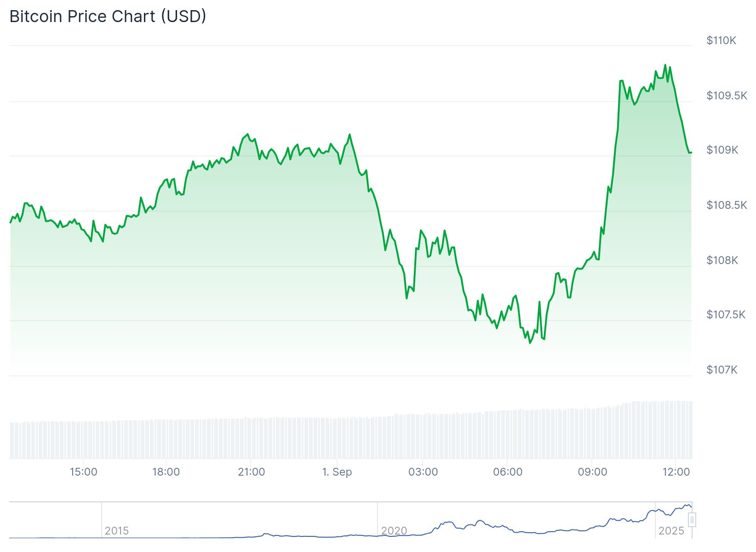This screenshot has width=756, height=552.
Task: Click the 09:00 time axis label
Action: [x=592, y=472]
